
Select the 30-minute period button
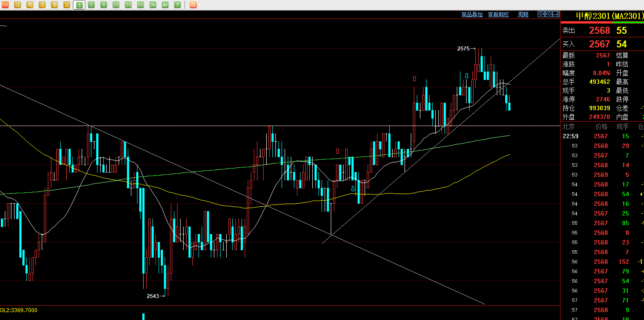[x=128, y=5]
